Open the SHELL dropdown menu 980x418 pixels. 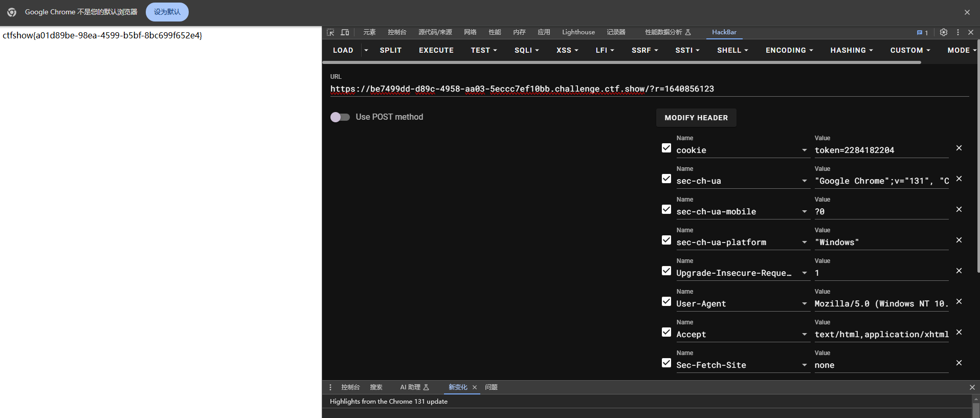tap(732, 50)
